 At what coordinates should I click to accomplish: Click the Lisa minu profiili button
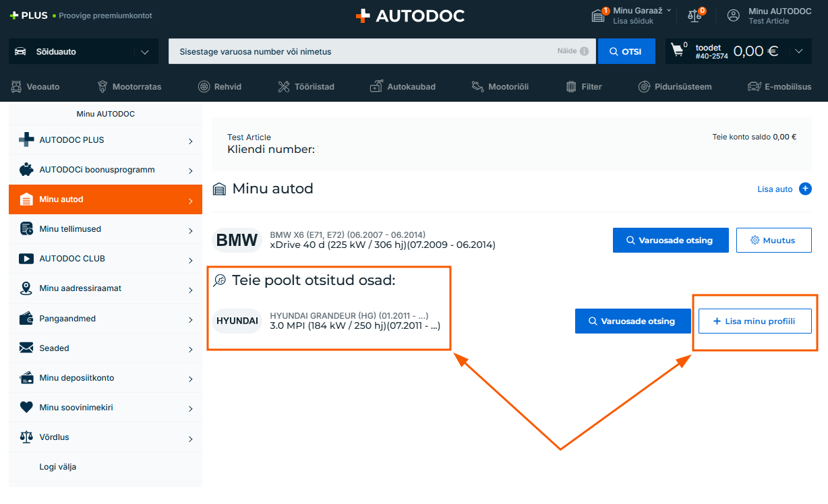point(754,321)
